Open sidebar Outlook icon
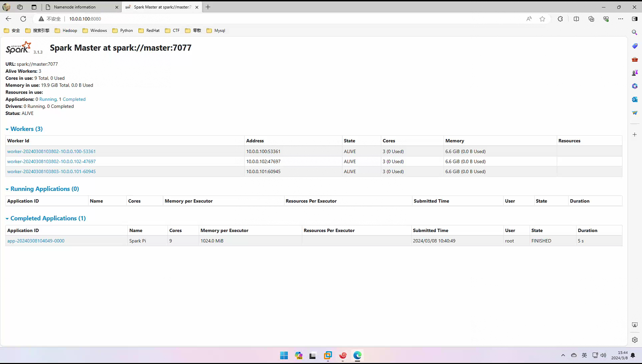642x364 pixels. (635, 100)
